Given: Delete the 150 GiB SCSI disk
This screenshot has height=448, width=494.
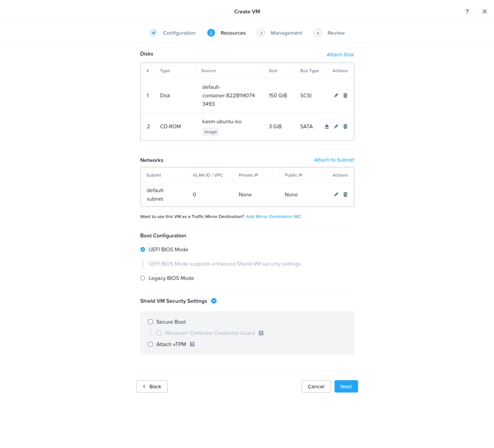Looking at the screenshot, I should coord(345,95).
